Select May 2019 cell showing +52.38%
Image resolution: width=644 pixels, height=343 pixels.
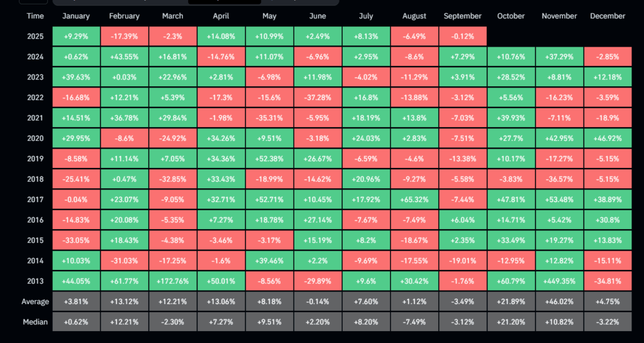click(269, 158)
